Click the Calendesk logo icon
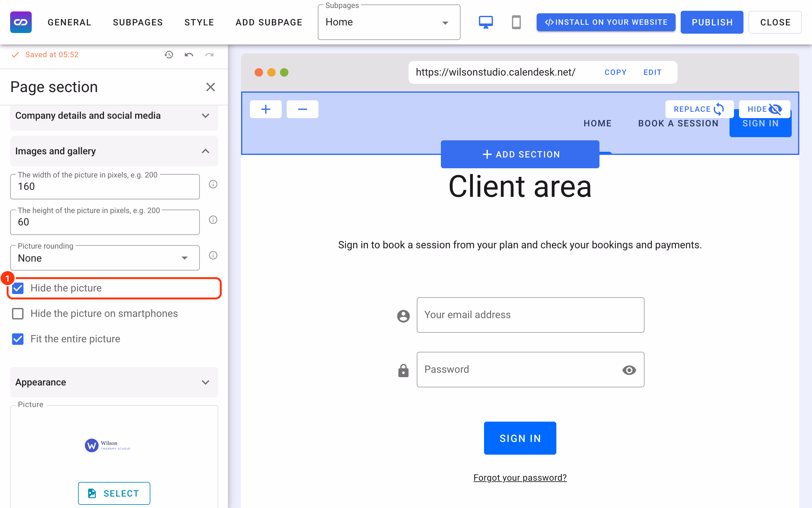 pyautogui.click(x=21, y=22)
